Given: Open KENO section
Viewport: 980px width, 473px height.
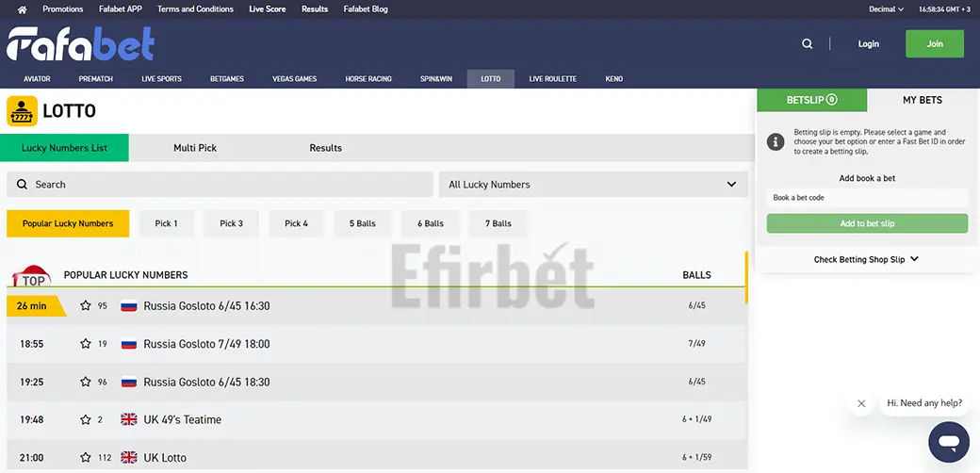Looking at the screenshot, I should 613,79.
